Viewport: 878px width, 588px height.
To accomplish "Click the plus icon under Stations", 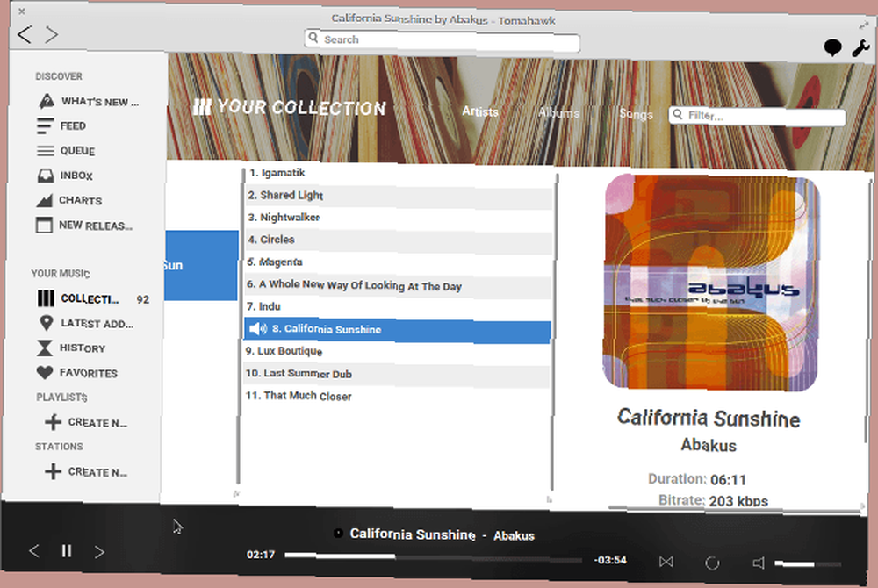I will coord(53,471).
